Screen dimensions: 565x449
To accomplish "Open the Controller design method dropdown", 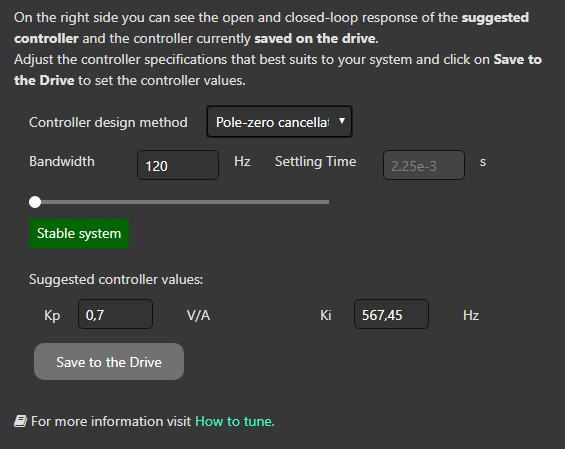I will [x=279, y=122].
